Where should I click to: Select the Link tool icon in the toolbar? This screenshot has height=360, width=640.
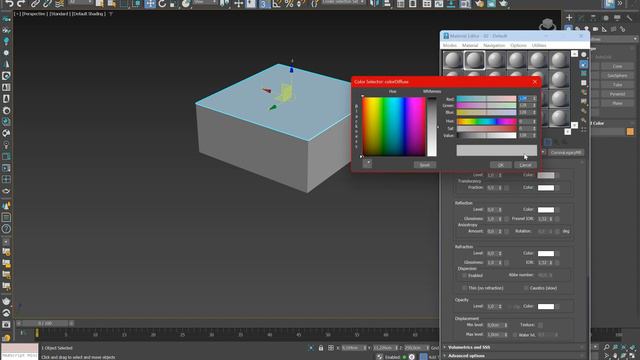click(x=35, y=4)
